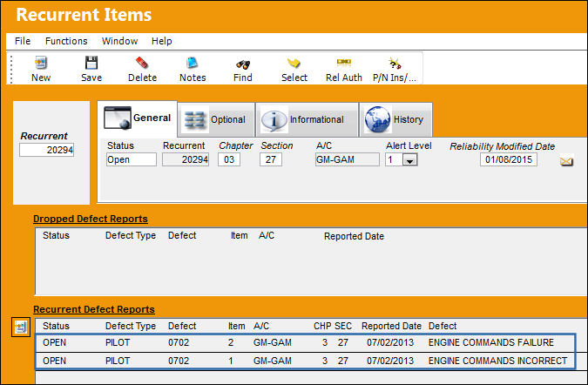Click the A/C field showing GM-GAM
Image resolution: width=588 pixels, height=385 pixels.
(x=348, y=159)
